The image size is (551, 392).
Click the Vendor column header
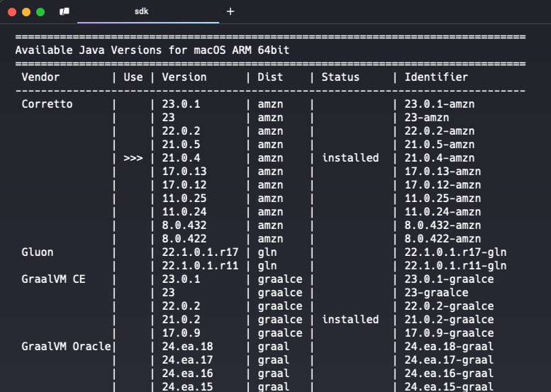(40, 77)
